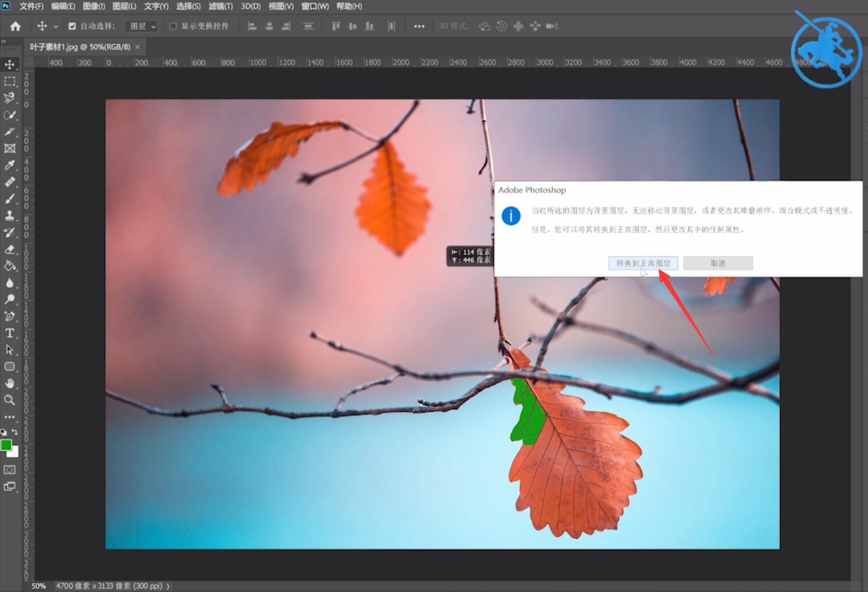
Task: Click the distribute vertically icon
Action: pos(308,26)
